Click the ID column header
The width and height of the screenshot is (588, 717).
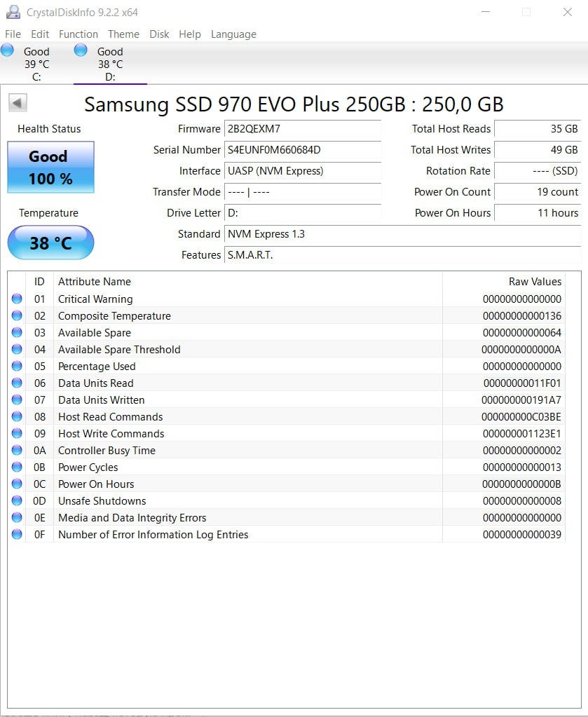click(40, 282)
